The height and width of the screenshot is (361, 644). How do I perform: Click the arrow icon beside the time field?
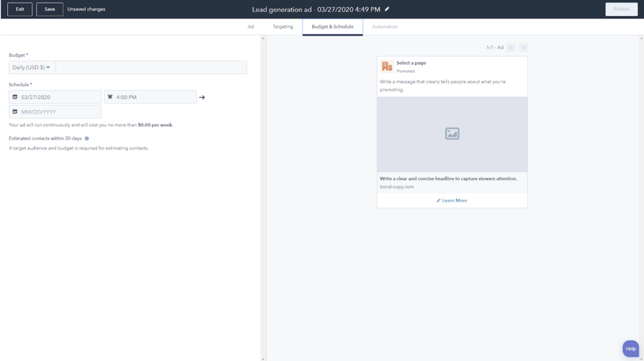[x=201, y=97]
